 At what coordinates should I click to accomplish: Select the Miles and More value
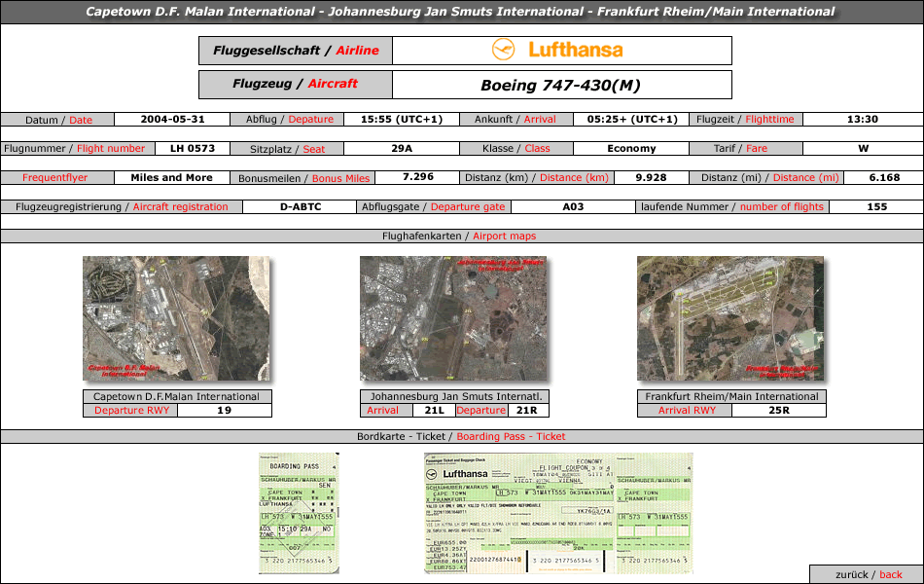(171, 177)
